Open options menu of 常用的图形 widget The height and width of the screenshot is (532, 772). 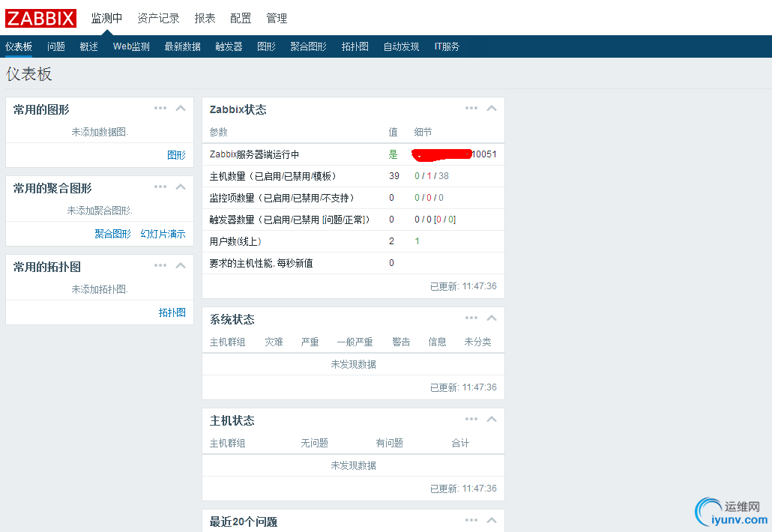[x=160, y=108]
